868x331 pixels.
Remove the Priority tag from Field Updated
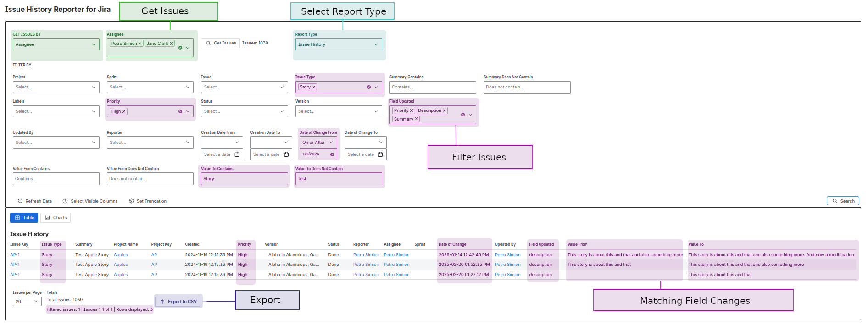pos(412,110)
